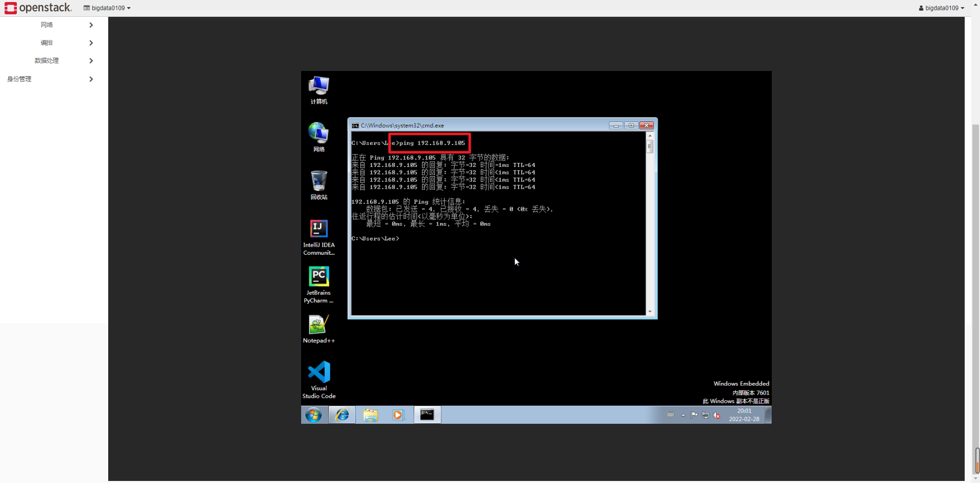The height and width of the screenshot is (483, 980).
Task: Open the bigdata0109 project dropdown
Action: point(107,8)
